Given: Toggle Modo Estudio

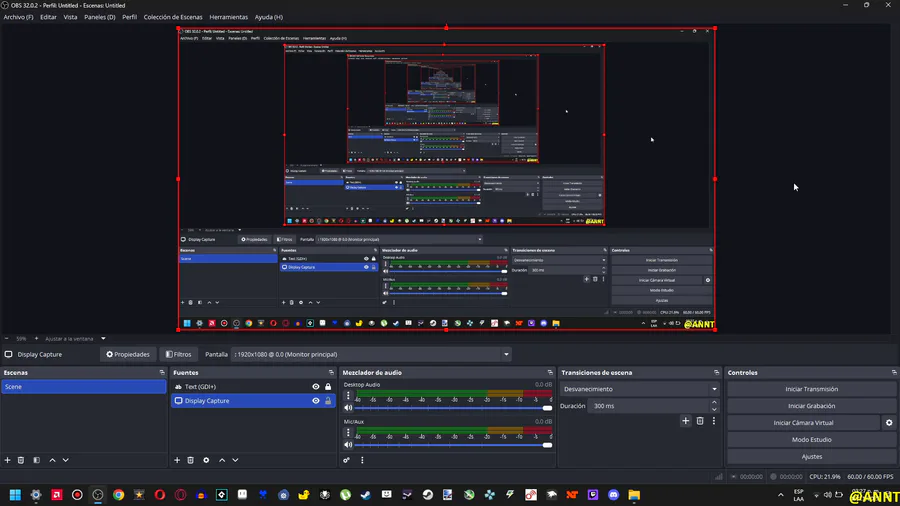Looking at the screenshot, I should pos(812,440).
